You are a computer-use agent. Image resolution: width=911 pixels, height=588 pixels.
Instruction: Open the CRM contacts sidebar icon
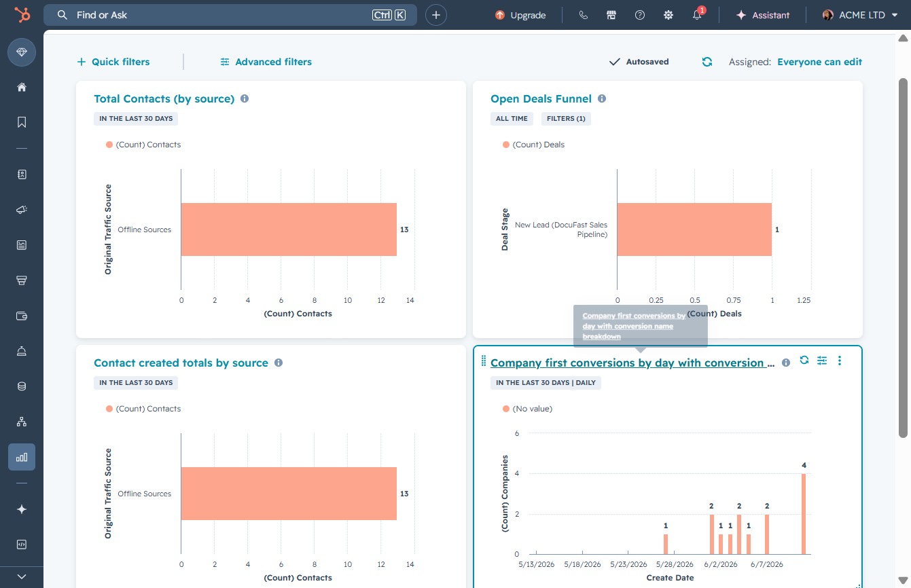click(22, 174)
